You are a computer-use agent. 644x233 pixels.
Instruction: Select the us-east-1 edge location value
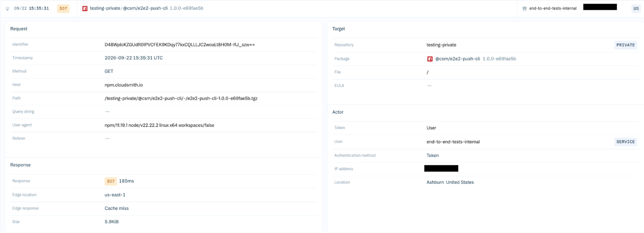115,195
